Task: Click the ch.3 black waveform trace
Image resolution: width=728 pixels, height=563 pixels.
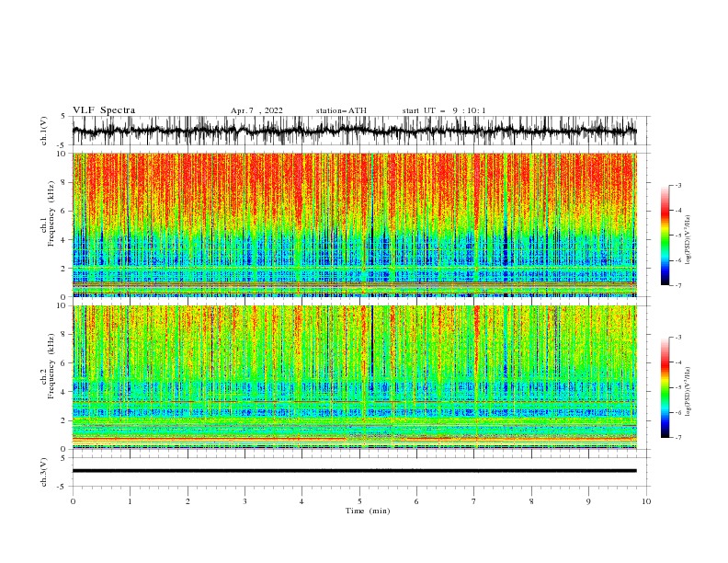Action: (355, 471)
